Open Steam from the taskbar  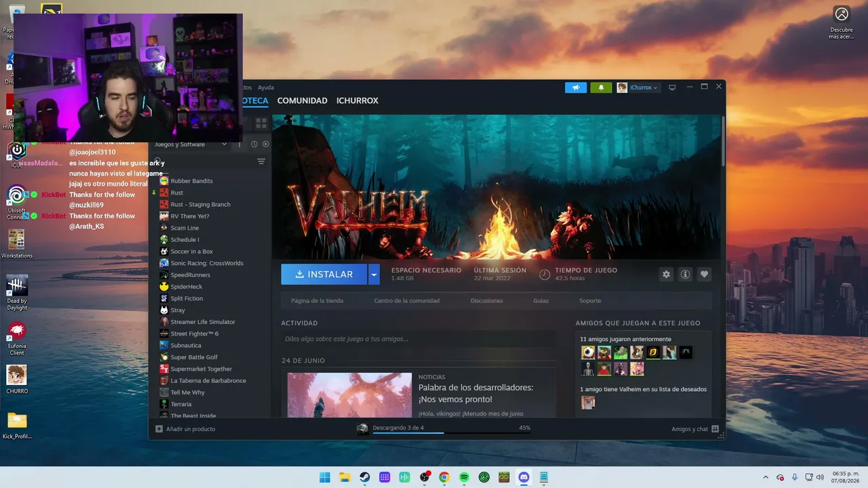tap(365, 477)
